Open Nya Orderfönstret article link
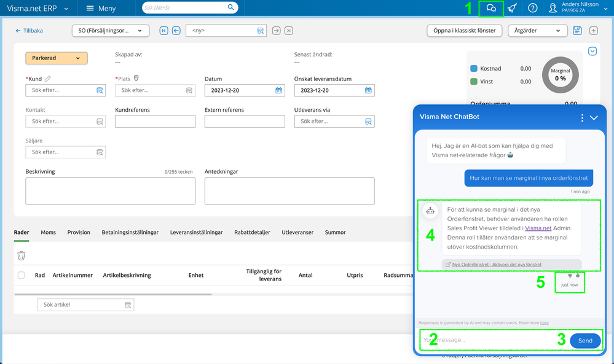This screenshot has width=614, height=364. [x=497, y=265]
